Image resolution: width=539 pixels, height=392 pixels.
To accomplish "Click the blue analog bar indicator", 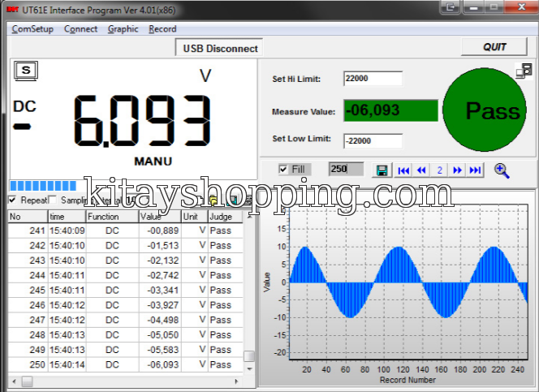I will pyautogui.click(x=43, y=186).
